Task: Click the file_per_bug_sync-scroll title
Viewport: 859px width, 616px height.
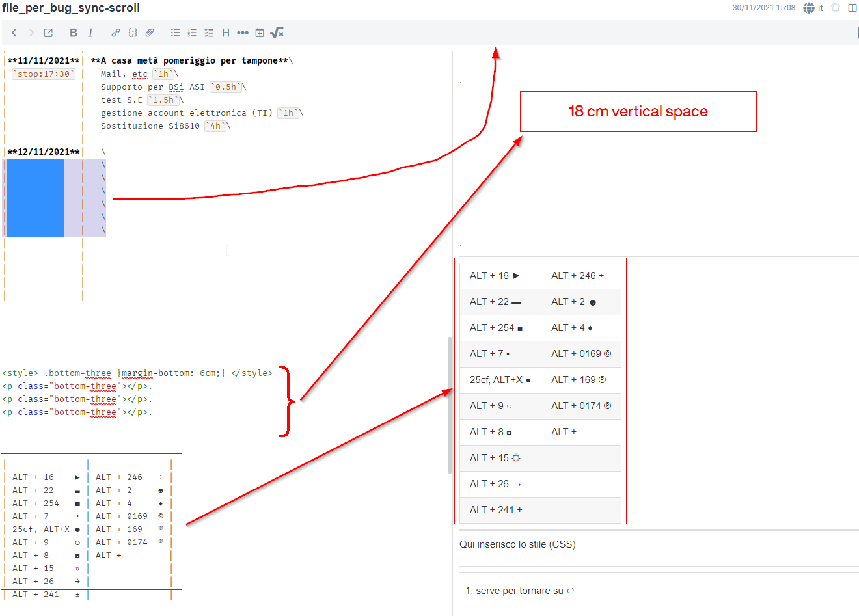Action: click(72, 8)
